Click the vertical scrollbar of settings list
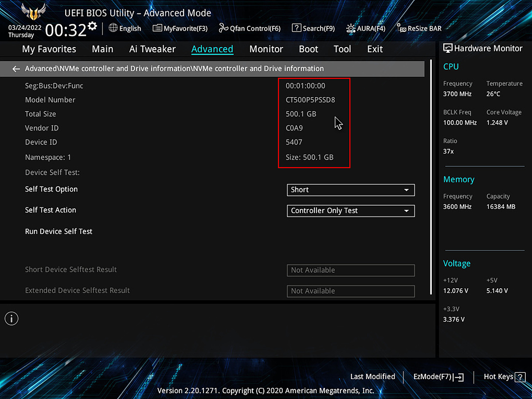The width and height of the screenshot is (532, 399). [431, 177]
